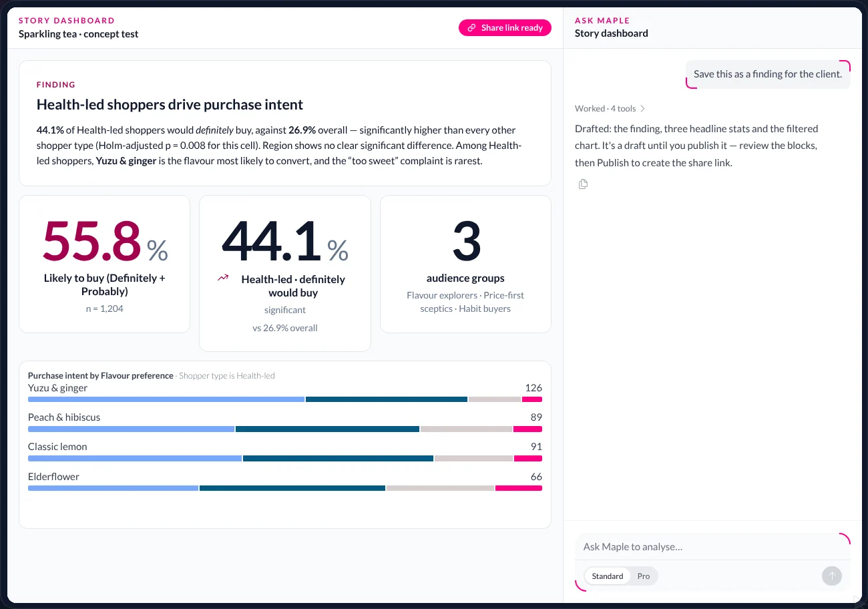The height and width of the screenshot is (609, 868).
Task: Select the Standard mode option
Action: point(608,576)
